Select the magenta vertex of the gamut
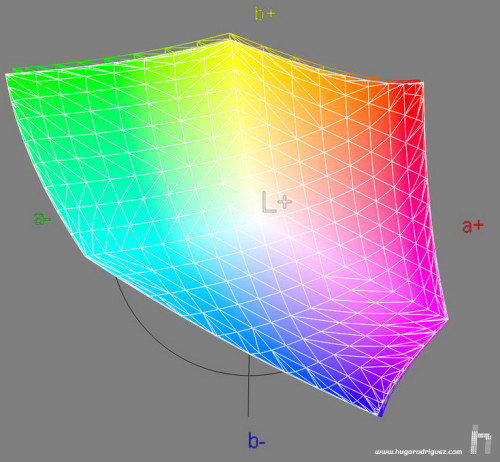 click(446, 318)
